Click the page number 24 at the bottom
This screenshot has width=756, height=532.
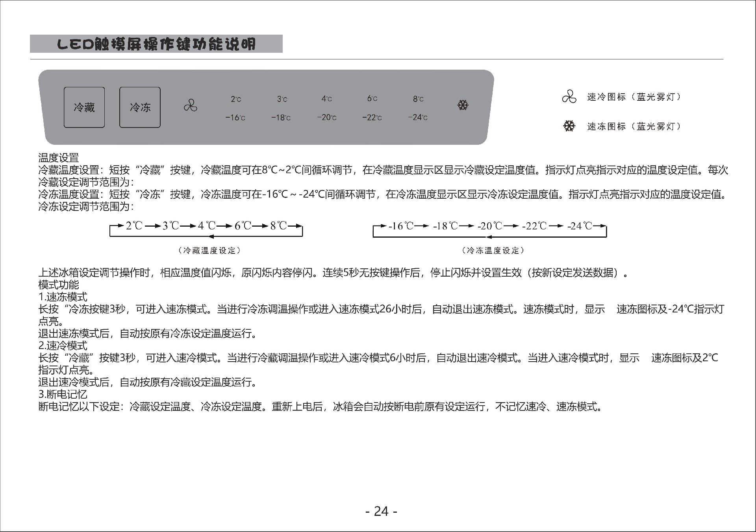click(x=381, y=511)
